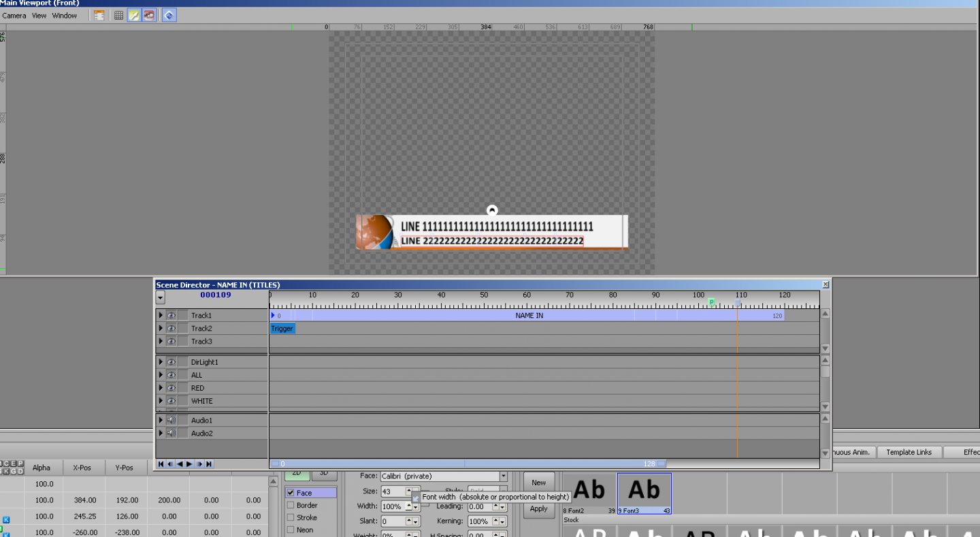Image resolution: width=980 pixels, height=537 pixels.
Task: Click the top track list vertical scrollbar
Action: pos(825,331)
